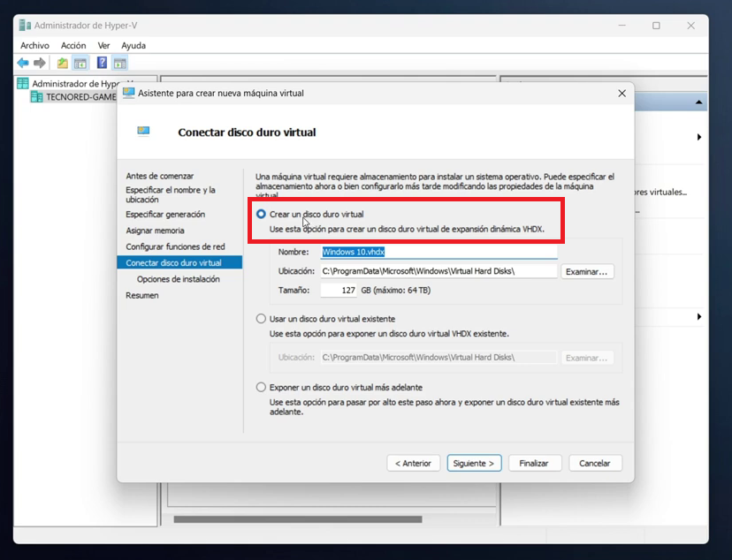The height and width of the screenshot is (560, 732).
Task: Click the TECNORED-GAME server icon
Action: [x=36, y=96]
